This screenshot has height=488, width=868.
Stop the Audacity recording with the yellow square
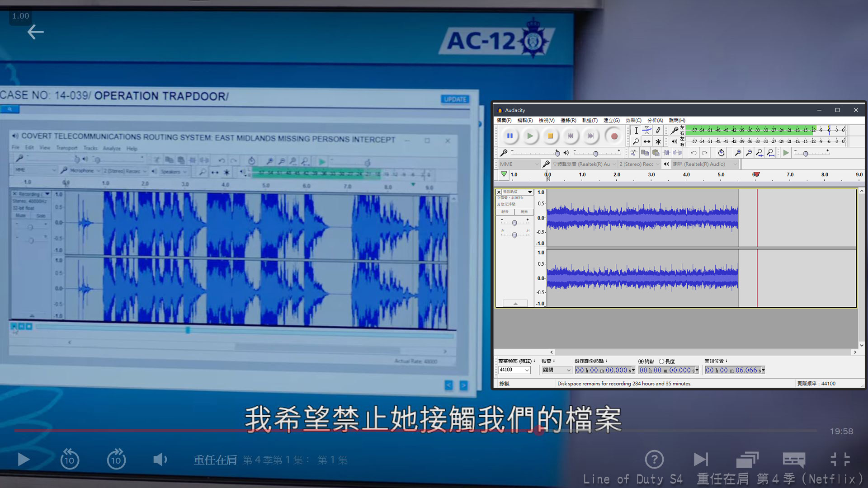550,136
